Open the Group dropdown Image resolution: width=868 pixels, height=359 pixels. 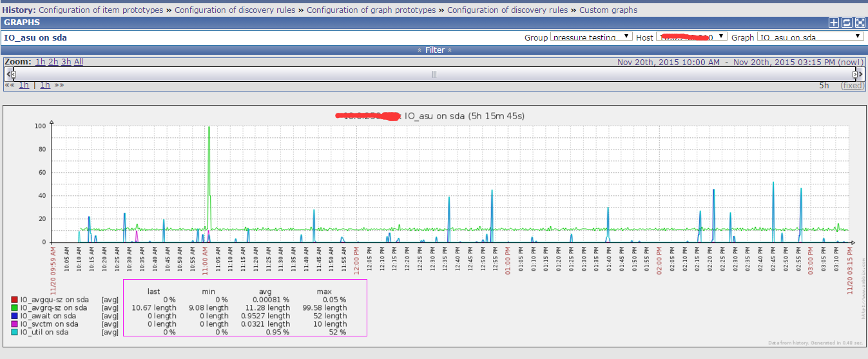point(592,37)
